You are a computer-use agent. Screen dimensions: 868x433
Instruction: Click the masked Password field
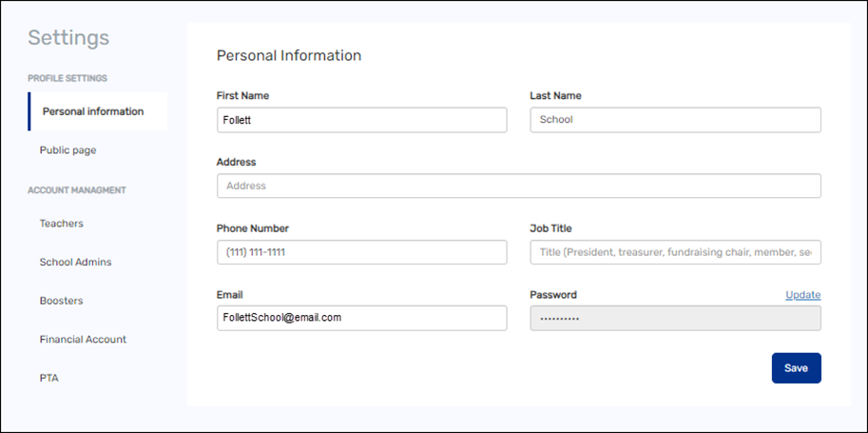[x=674, y=318]
